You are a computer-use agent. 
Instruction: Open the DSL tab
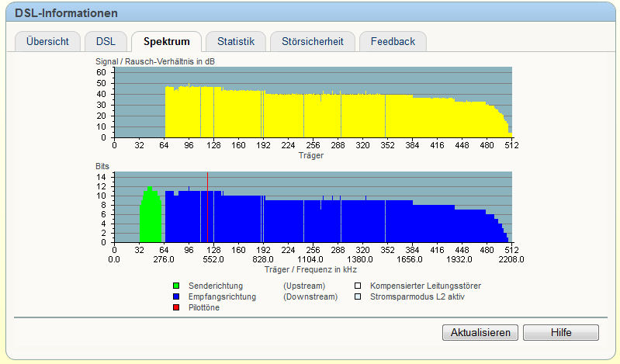click(x=106, y=42)
